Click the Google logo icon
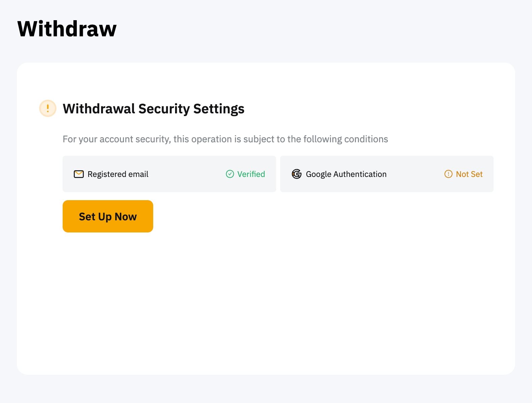This screenshot has height=403, width=532. pos(297,174)
